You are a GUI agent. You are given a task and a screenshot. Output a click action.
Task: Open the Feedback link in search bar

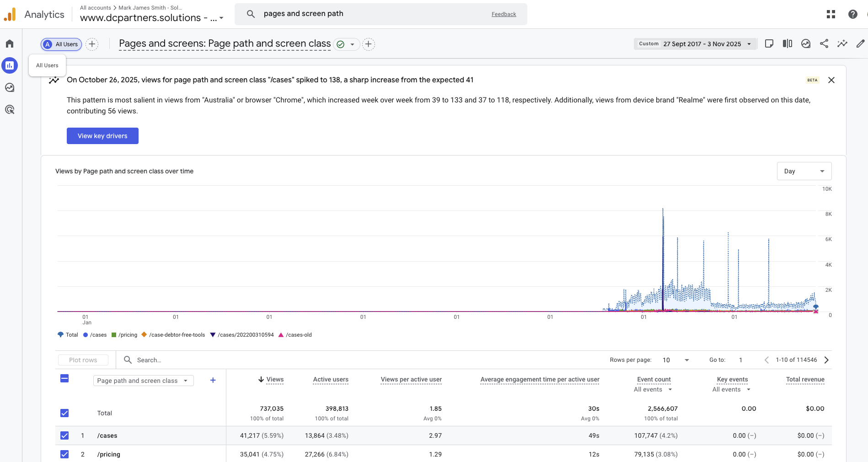[504, 14]
